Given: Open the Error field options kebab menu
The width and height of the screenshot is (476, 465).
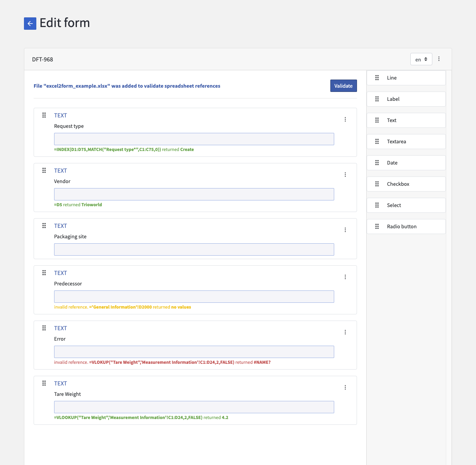Looking at the screenshot, I should click(x=345, y=332).
